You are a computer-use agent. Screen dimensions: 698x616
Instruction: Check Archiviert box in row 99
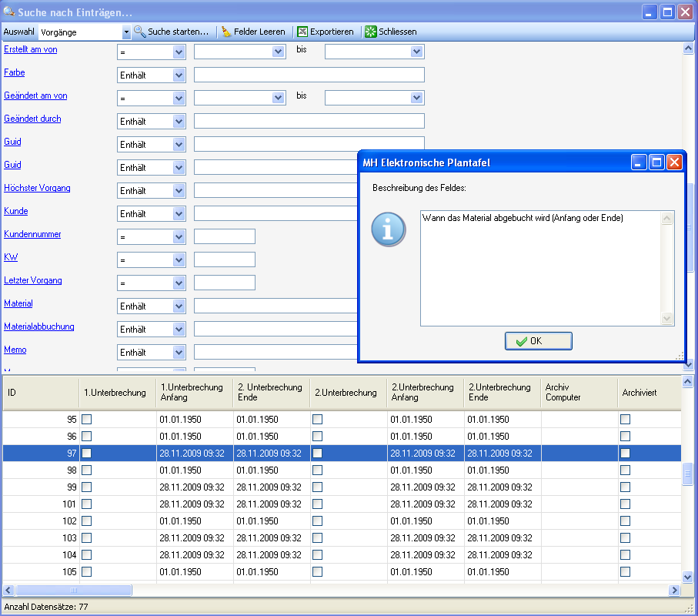[625, 487]
